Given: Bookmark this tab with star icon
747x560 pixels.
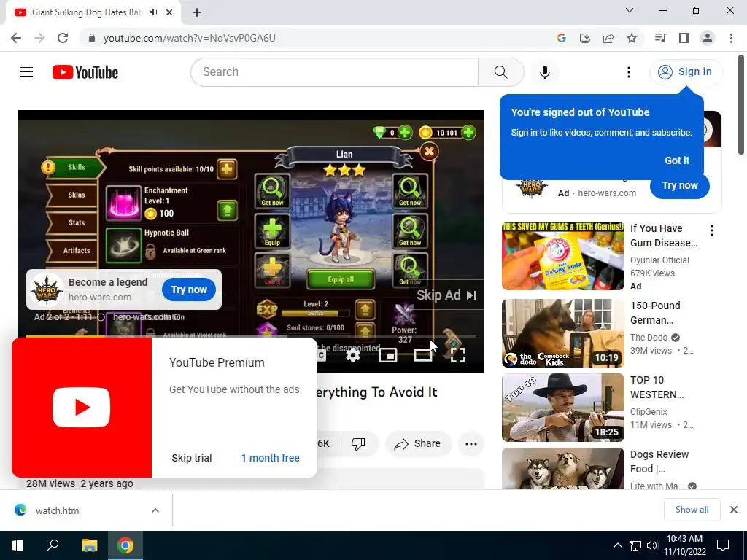Looking at the screenshot, I should tap(632, 38).
